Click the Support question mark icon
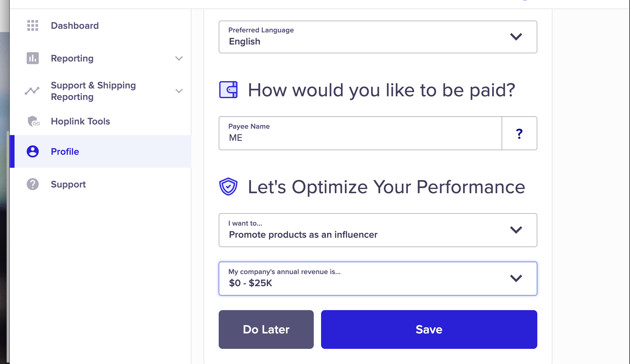 coord(33,184)
